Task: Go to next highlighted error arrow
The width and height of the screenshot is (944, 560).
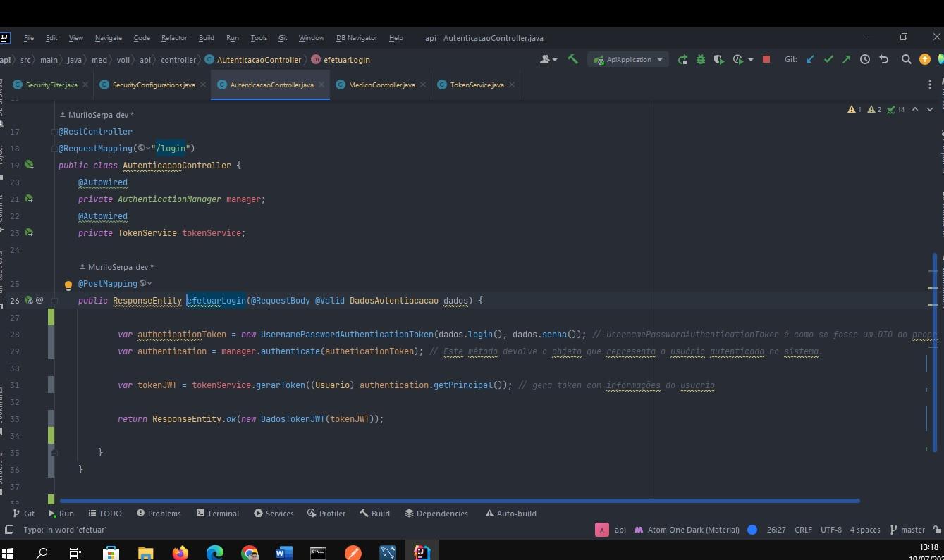Action: (930, 110)
